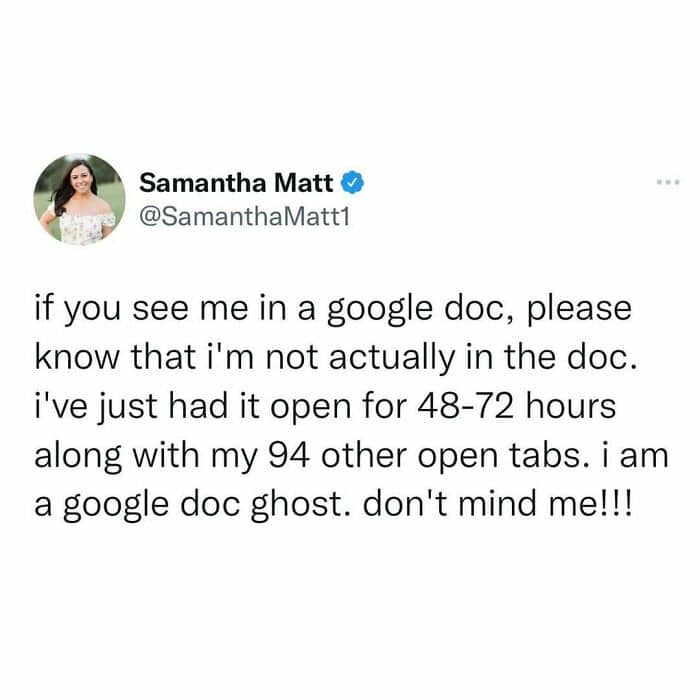
Task: Open the three-dot more options menu
Action: coord(668,182)
